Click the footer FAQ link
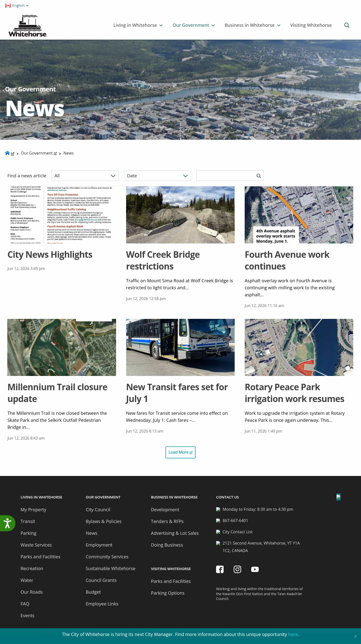Screen dimensions: 361x644 click(x=25, y=604)
